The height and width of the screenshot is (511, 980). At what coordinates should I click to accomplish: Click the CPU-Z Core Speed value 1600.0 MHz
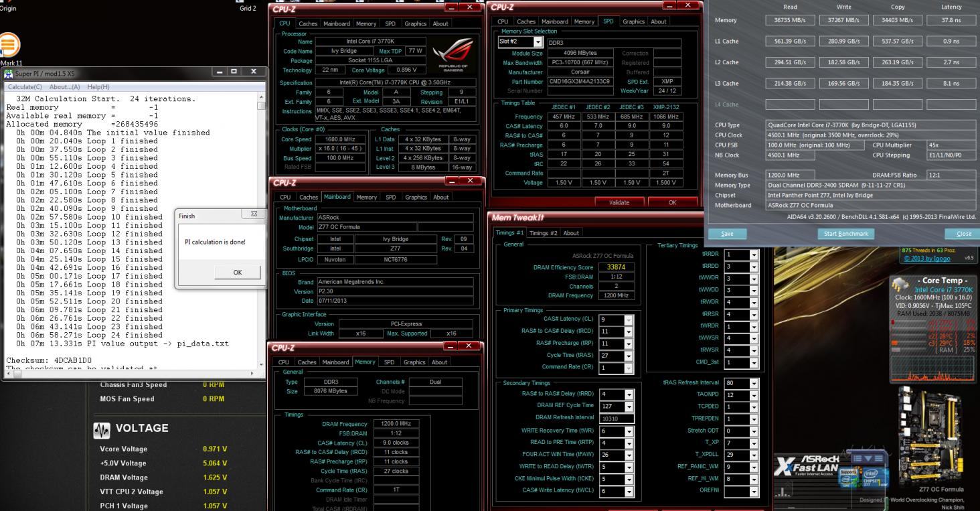point(341,139)
